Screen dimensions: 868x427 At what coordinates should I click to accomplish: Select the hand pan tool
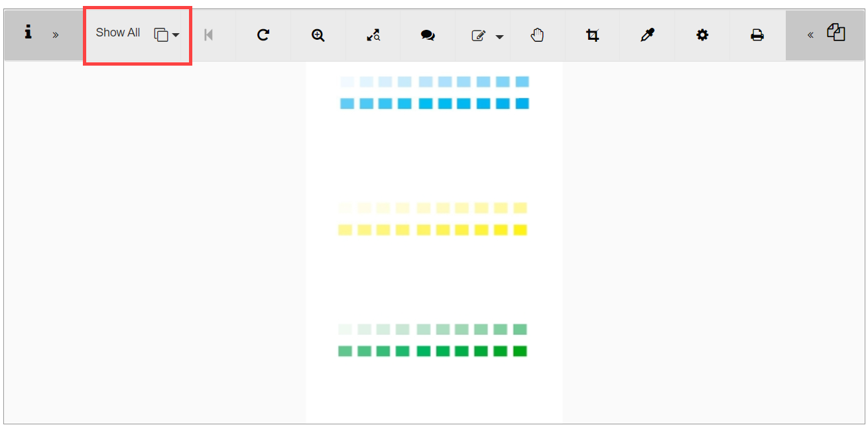click(x=537, y=35)
